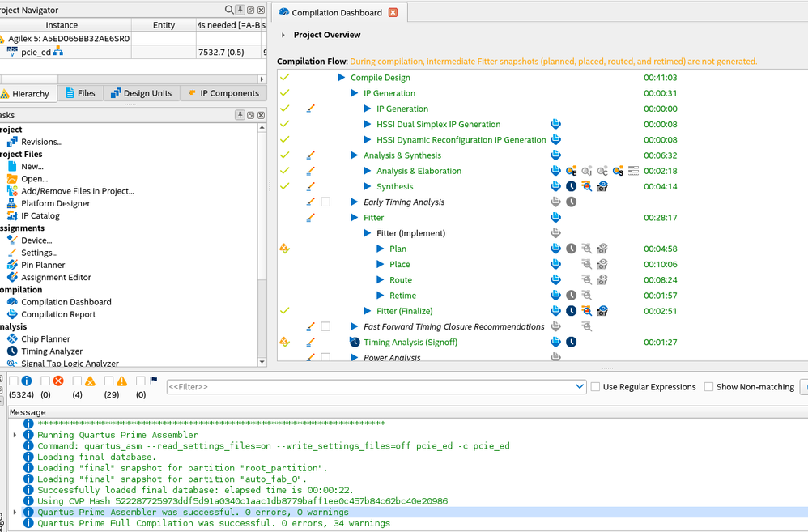Run the Compile Design play arrow
Screen dimensions: 808x532
(342, 78)
